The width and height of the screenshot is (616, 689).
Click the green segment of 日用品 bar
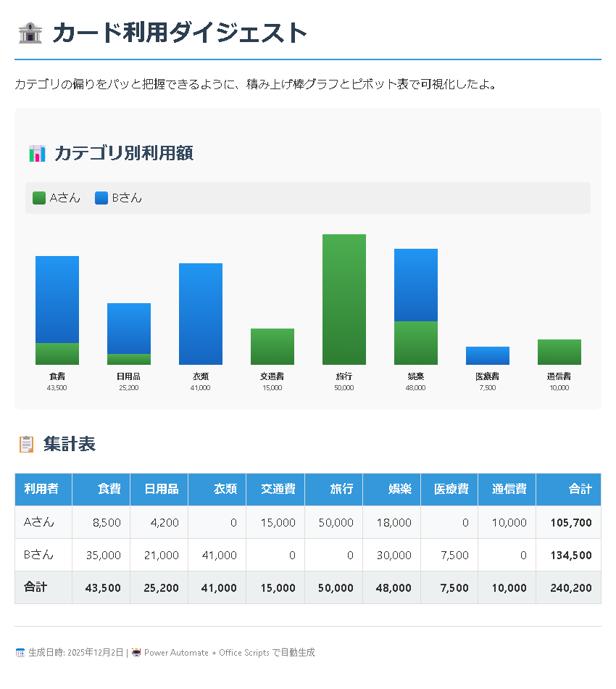coord(129,360)
